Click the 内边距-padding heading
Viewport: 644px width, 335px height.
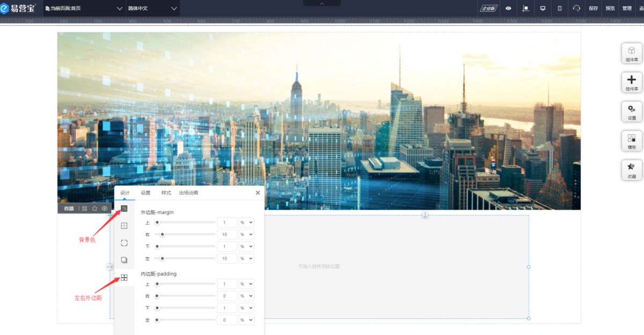[x=158, y=274]
